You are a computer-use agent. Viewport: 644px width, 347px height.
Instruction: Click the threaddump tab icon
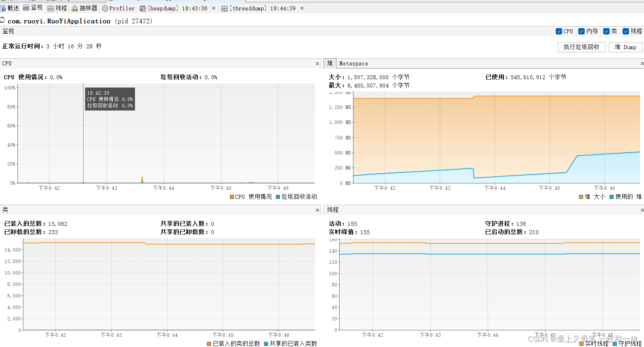[224, 8]
